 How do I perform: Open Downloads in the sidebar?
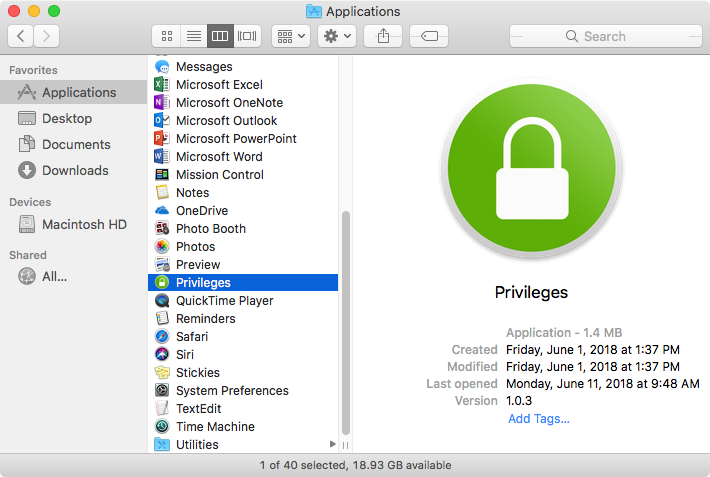tap(74, 170)
